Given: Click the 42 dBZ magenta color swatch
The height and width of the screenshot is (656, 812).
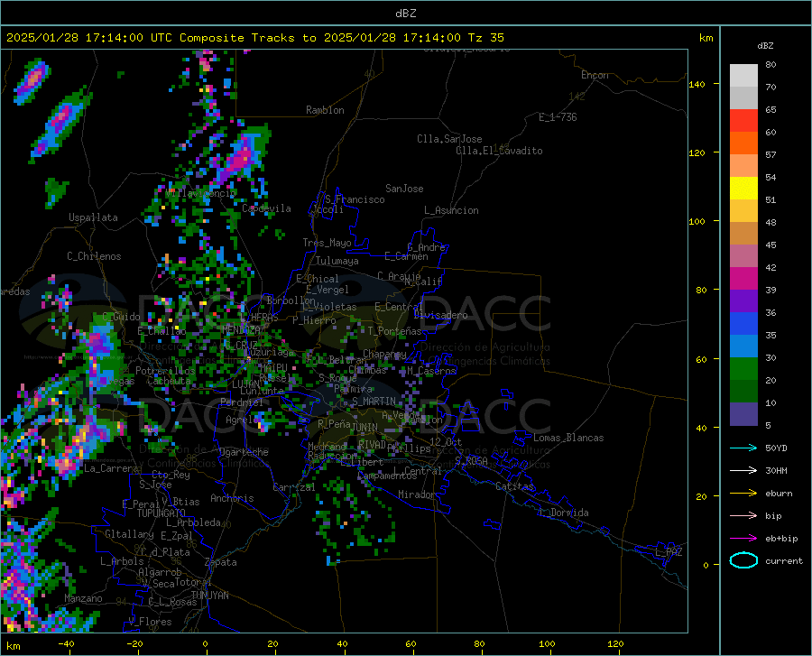Looking at the screenshot, I should (x=743, y=278).
